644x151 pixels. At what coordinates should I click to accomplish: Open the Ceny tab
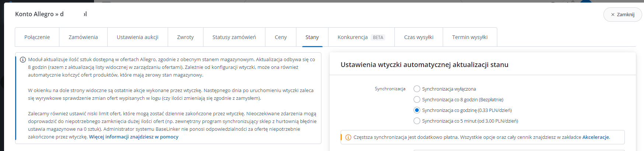[x=281, y=37]
